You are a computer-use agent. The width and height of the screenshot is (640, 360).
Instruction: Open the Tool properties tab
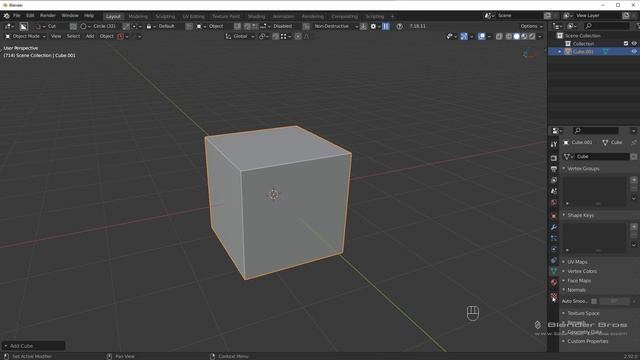pos(553,144)
